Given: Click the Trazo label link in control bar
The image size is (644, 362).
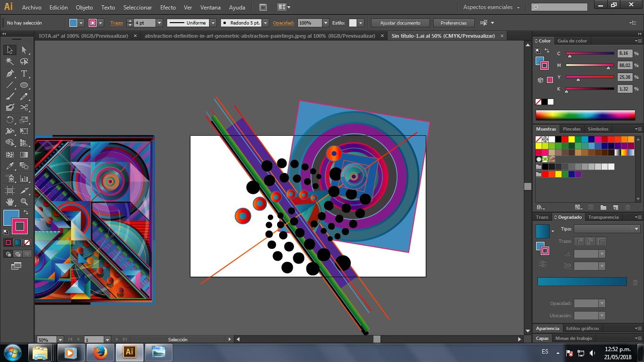Looking at the screenshot, I should tap(116, 23).
